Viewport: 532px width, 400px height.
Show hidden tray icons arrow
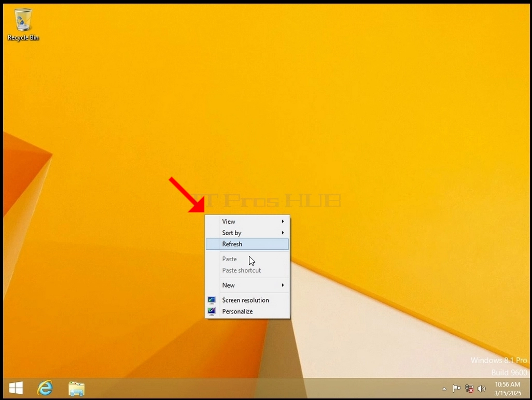tap(444, 389)
